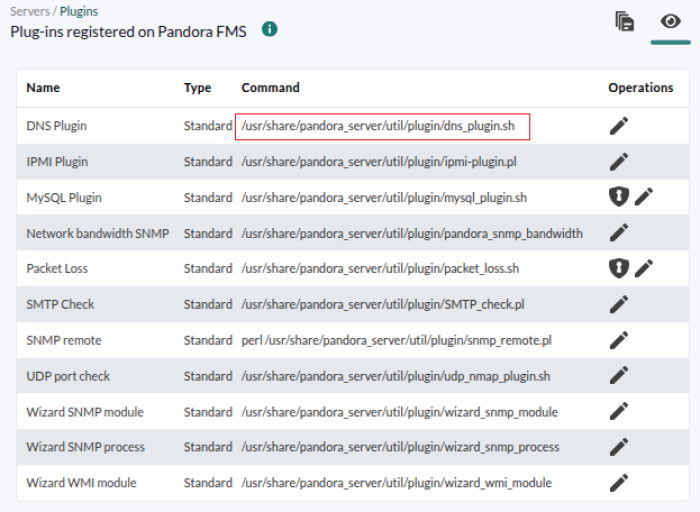Edit the IPMI Plugin with pencil icon
The width and height of the screenshot is (700, 512).
coord(619,162)
